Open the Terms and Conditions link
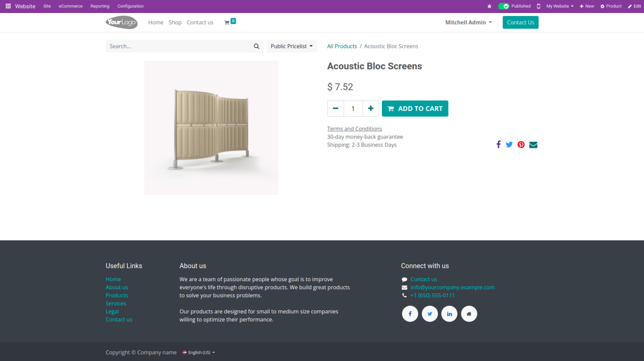 355,129
